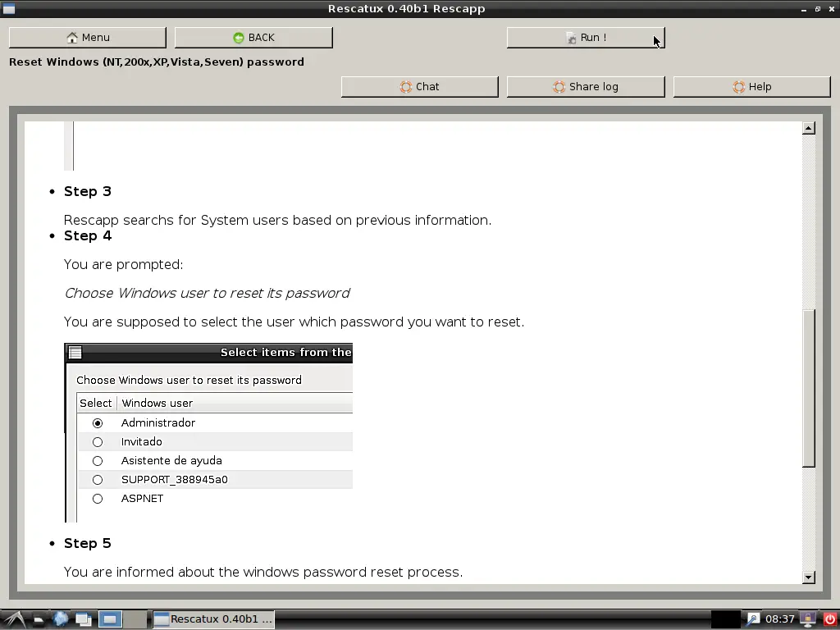The image size is (840, 630).
Task: Click the vertical scrollbar thumb
Action: [809, 388]
